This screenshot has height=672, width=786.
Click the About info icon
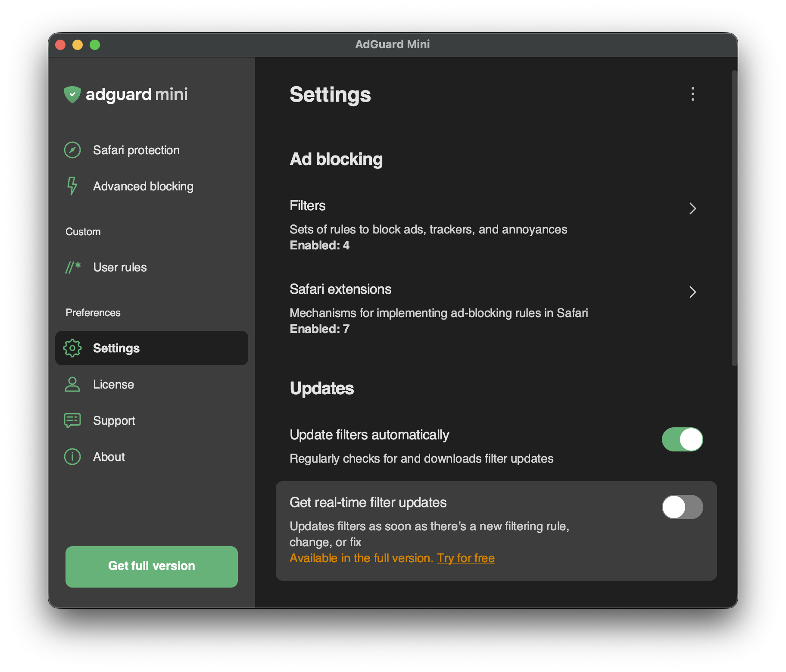(x=72, y=457)
